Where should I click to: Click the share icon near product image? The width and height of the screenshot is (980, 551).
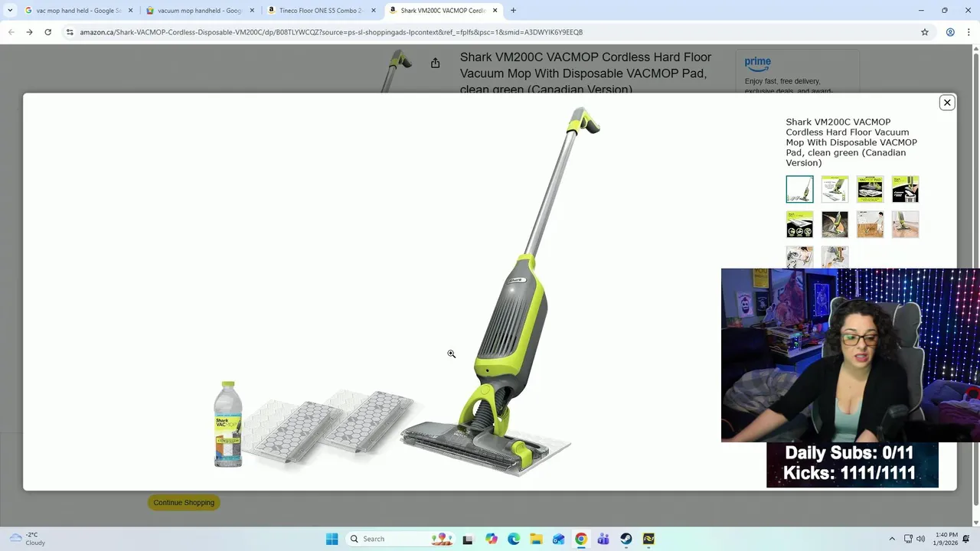click(435, 63)
